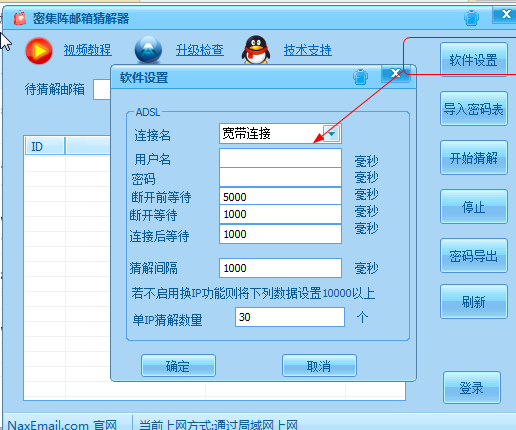The width and height of the screenshot is (516, 430).
Task: Click the blue upgrade check globe icon
Action: pyautogui.click(x=148, y=50)
